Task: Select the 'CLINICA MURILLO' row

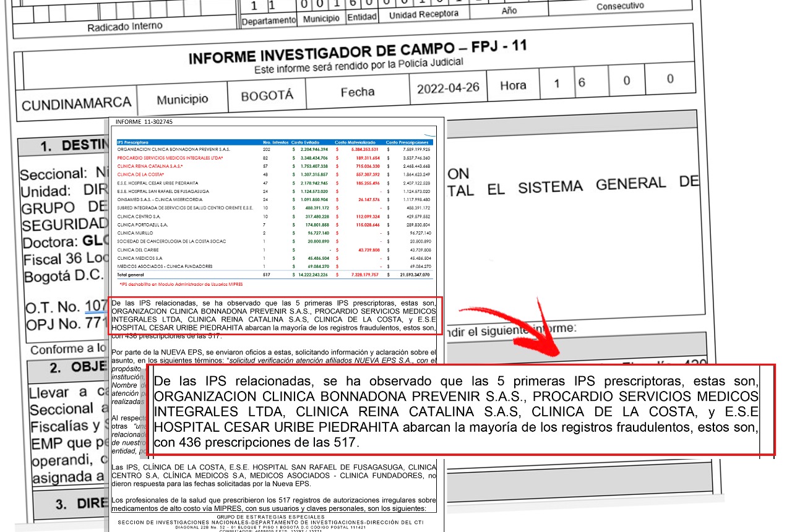Action: (273, 233)
